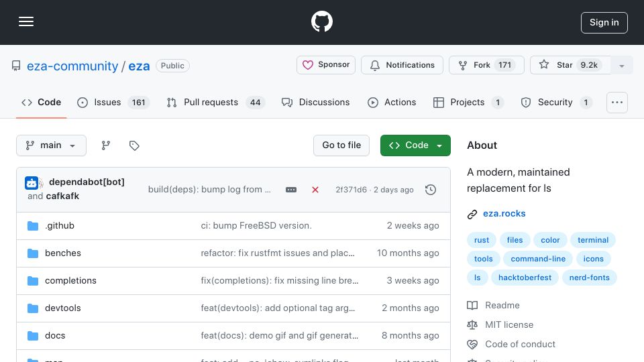Select the terminal topic tag
Screen dimensions: 644x362
592,240
